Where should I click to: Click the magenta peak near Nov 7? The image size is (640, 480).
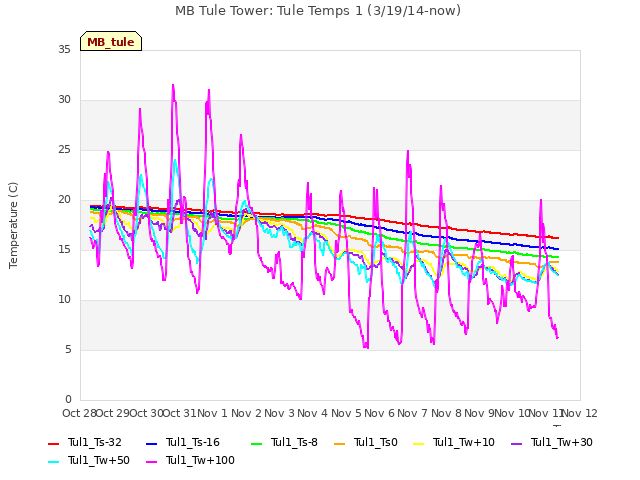(x=408, y=151)
